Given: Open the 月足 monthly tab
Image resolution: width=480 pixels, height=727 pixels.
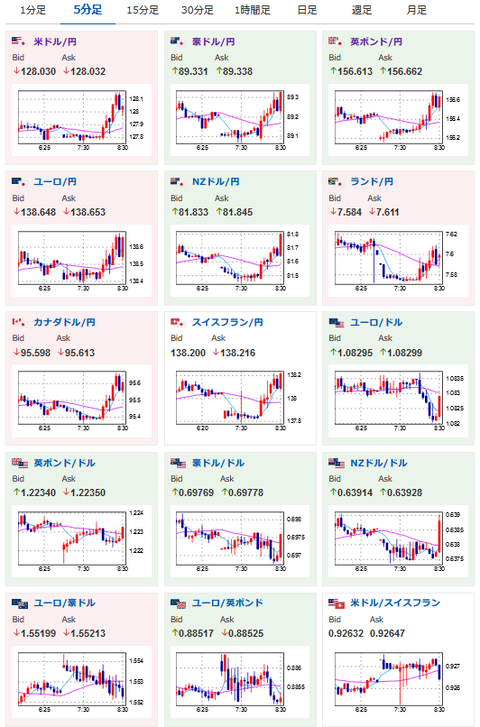Looking at the screenshot, I should (x=416, y=10).
